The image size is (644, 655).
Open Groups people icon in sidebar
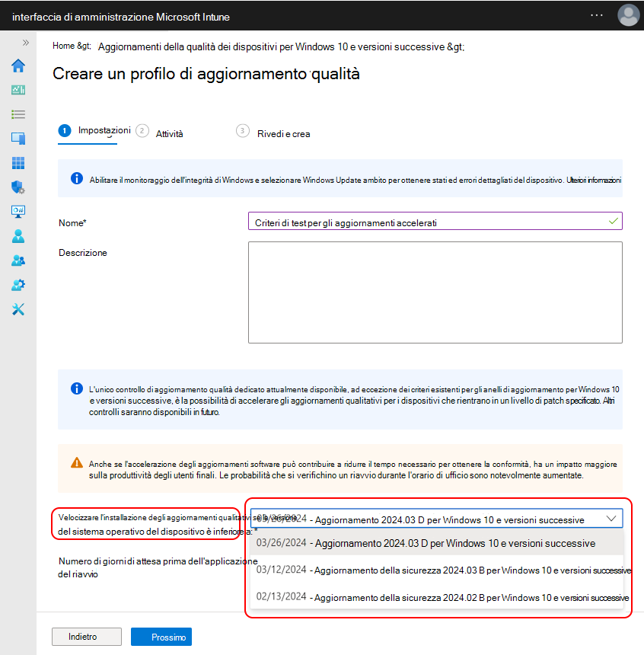[18, 260]
